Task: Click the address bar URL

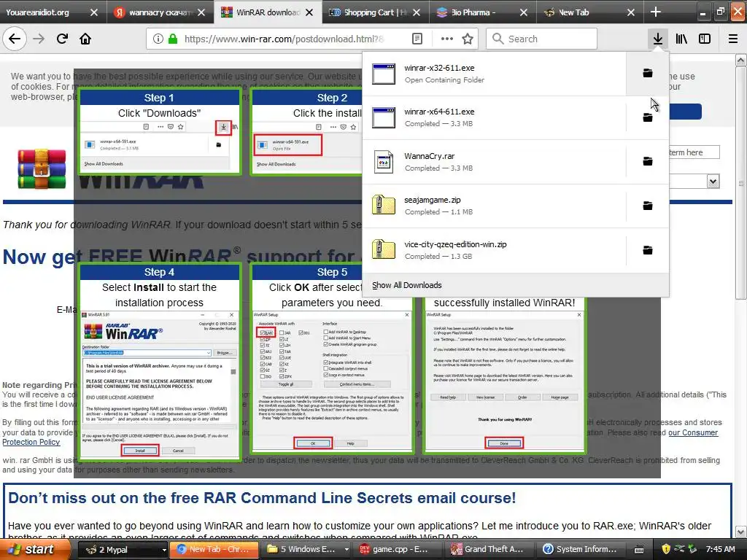Action: pos(284,39)
